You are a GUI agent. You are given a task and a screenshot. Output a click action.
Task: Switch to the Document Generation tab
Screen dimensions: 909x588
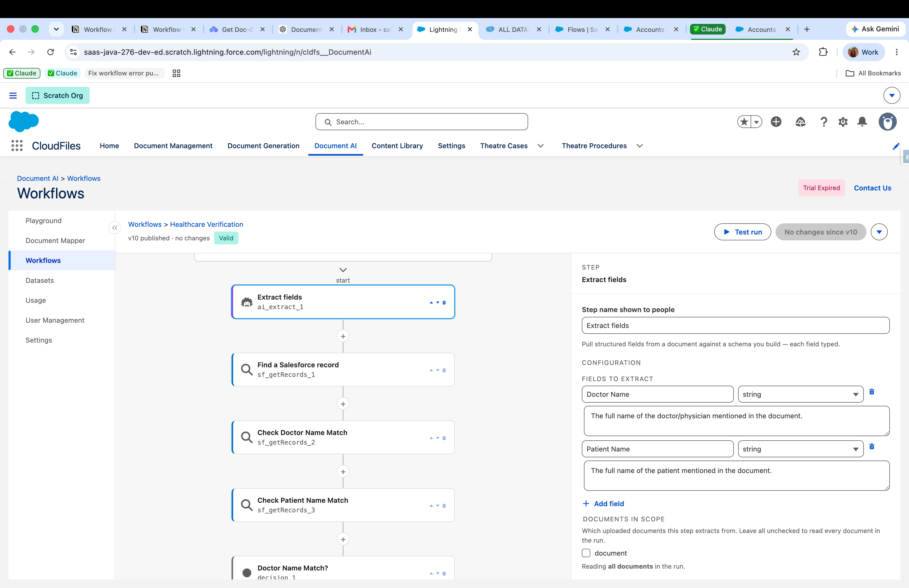[x=263, y=146]
